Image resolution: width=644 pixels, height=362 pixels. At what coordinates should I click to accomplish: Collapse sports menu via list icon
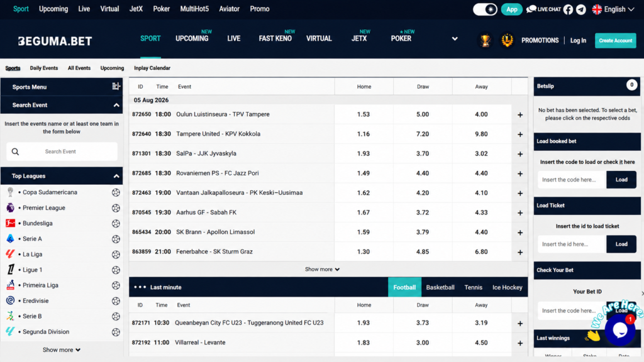(116, 86)
